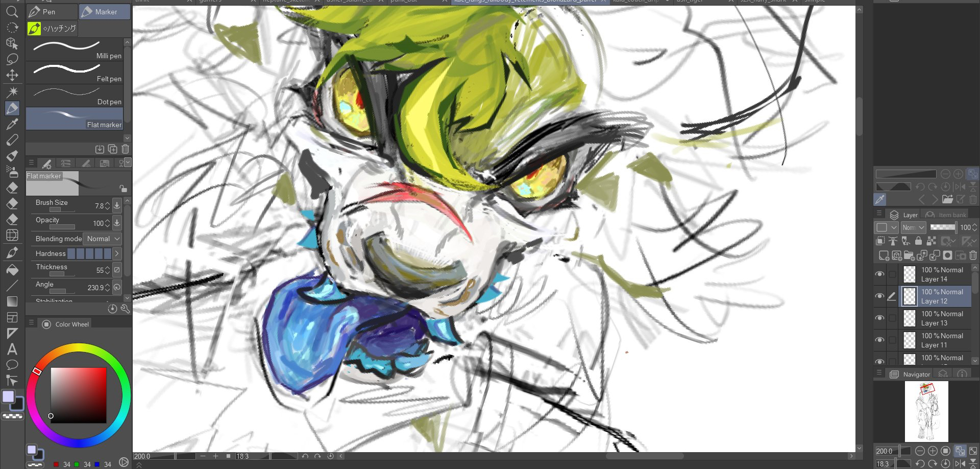This screenshot has height=469, width=980.
Task: Select the Text tool
Action: coord(12,349)
